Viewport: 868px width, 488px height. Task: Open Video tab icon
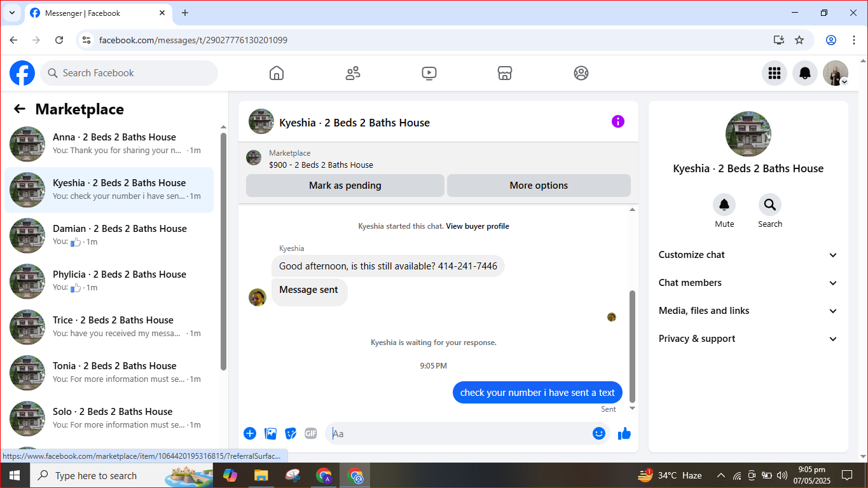[x=429, y=73]
